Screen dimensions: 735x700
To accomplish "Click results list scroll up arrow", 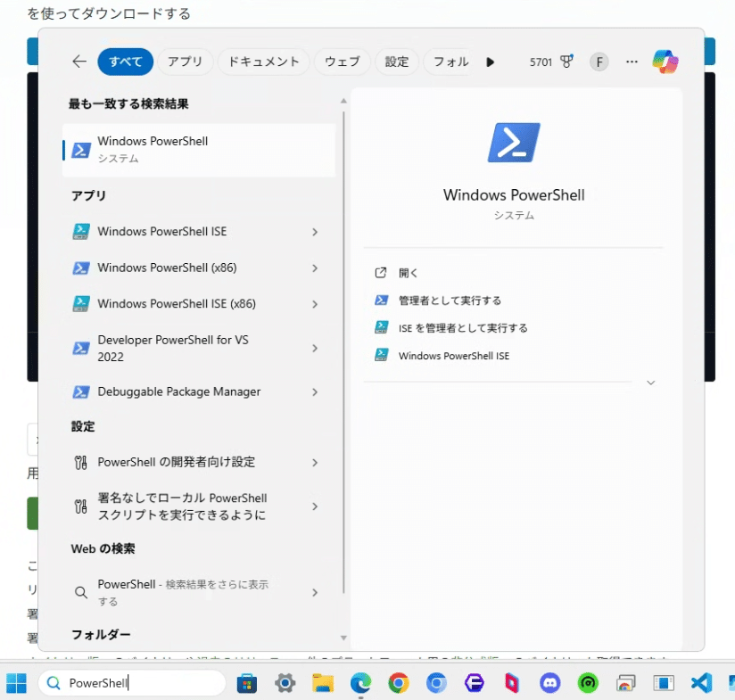I will pyautogui.click(x=343, y=101).
